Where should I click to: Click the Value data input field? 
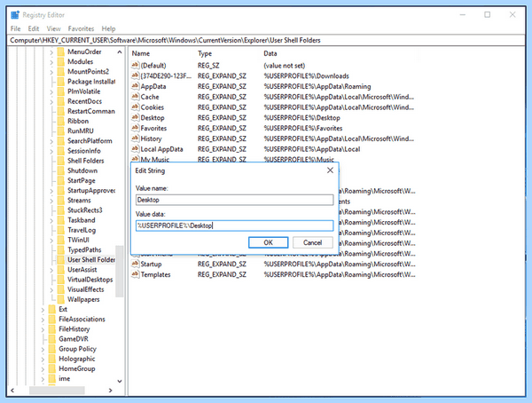[x=234, y=225]
